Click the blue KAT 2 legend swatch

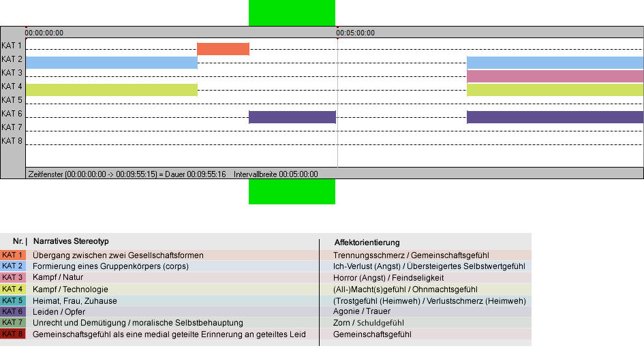tap(13, 266)
